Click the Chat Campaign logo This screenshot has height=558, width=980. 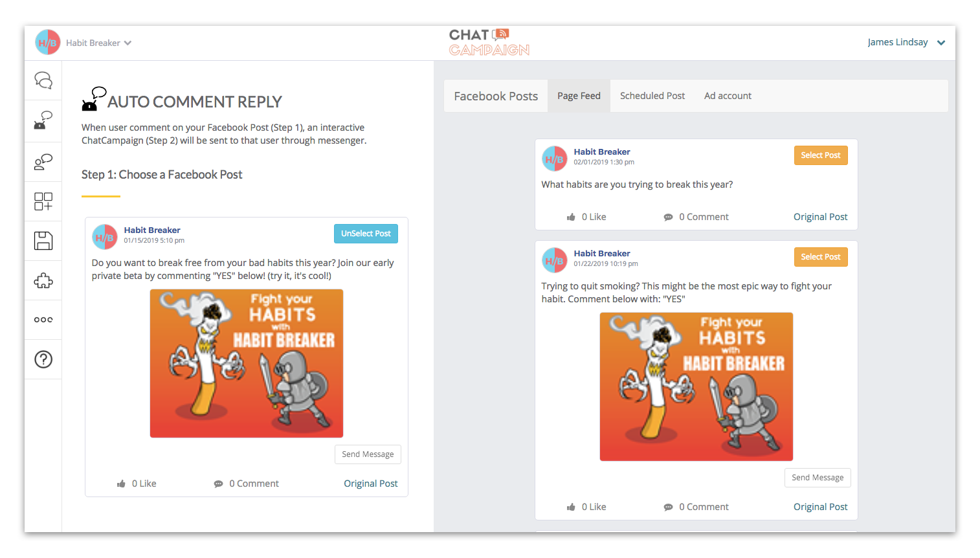(489, 42)
